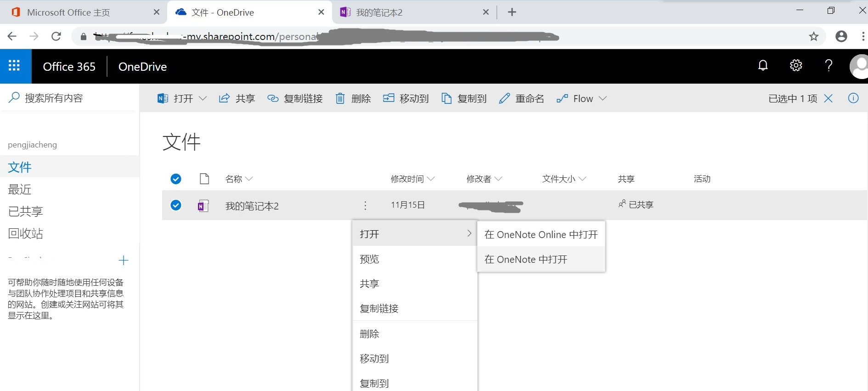Open the settings gear in OneDrive header

(796, 65)
